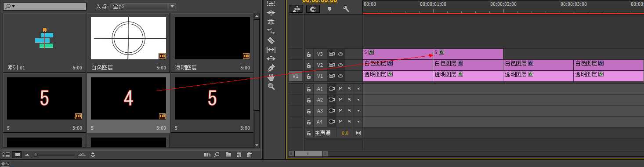Select the Rolling Edit tool

271,22
